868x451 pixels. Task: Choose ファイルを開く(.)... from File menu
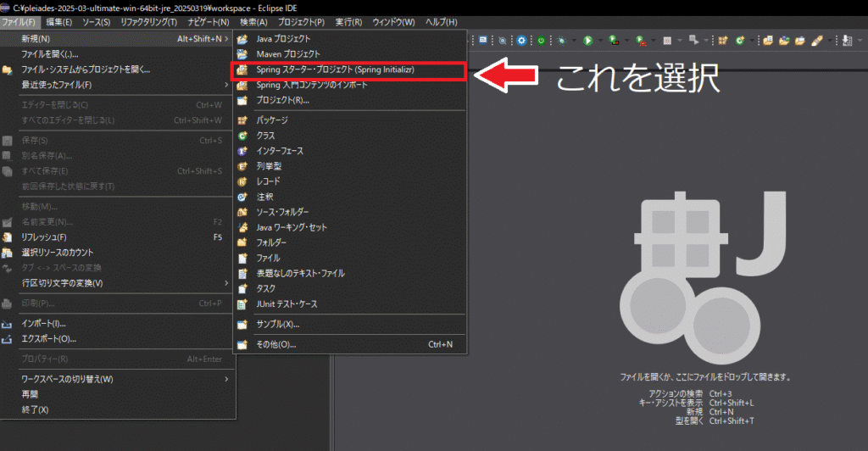tap(117, 54)
